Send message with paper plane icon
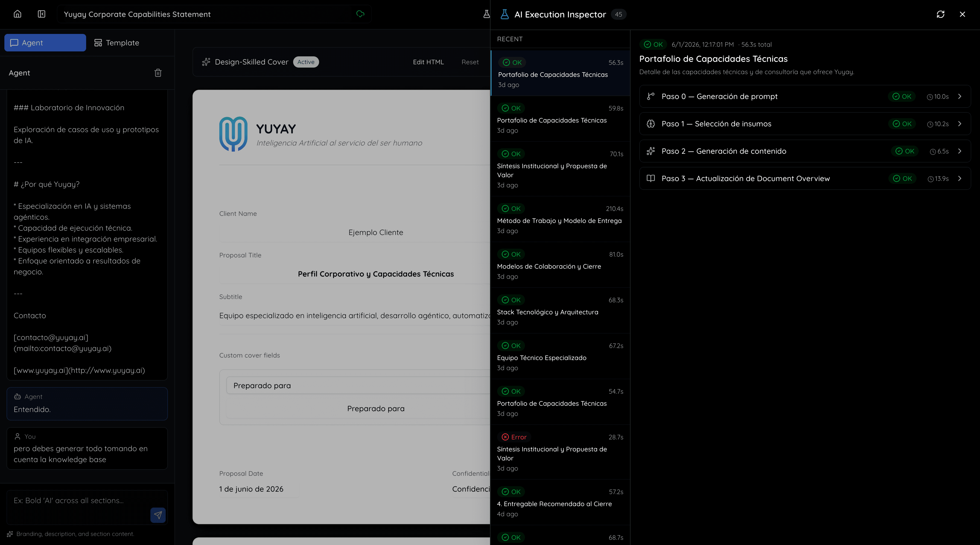 click(158, 515)
